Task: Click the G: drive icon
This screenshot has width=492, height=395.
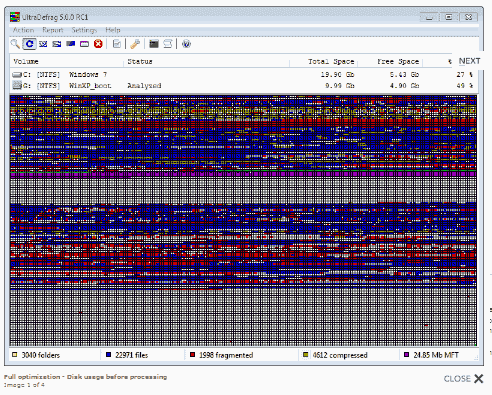Action: 17,85
